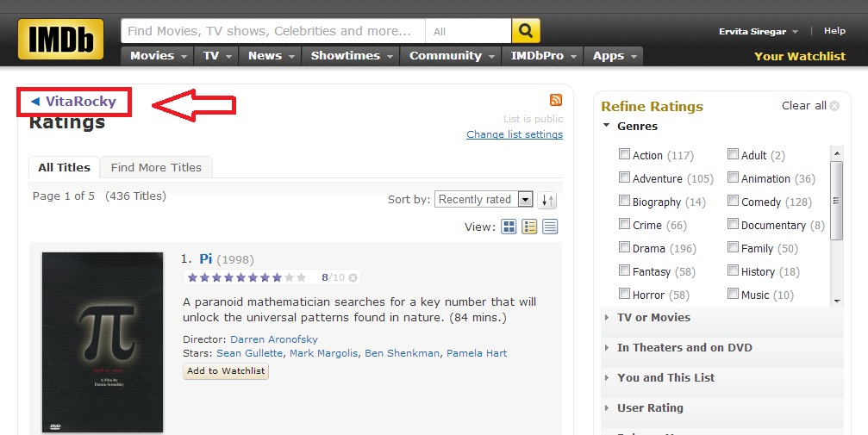The image size is (868, 435).
Task: Enable the Comedy genre filter
Action: 733,202
